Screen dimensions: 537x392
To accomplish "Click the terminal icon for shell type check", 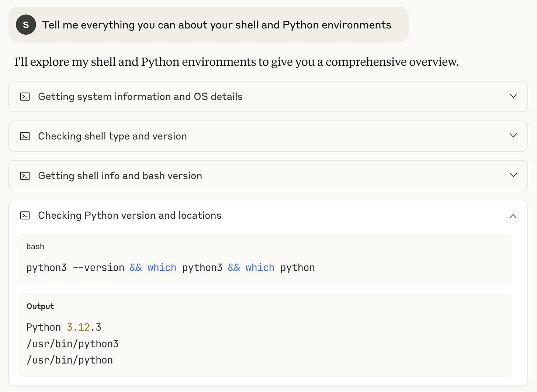I will (25, 136).
